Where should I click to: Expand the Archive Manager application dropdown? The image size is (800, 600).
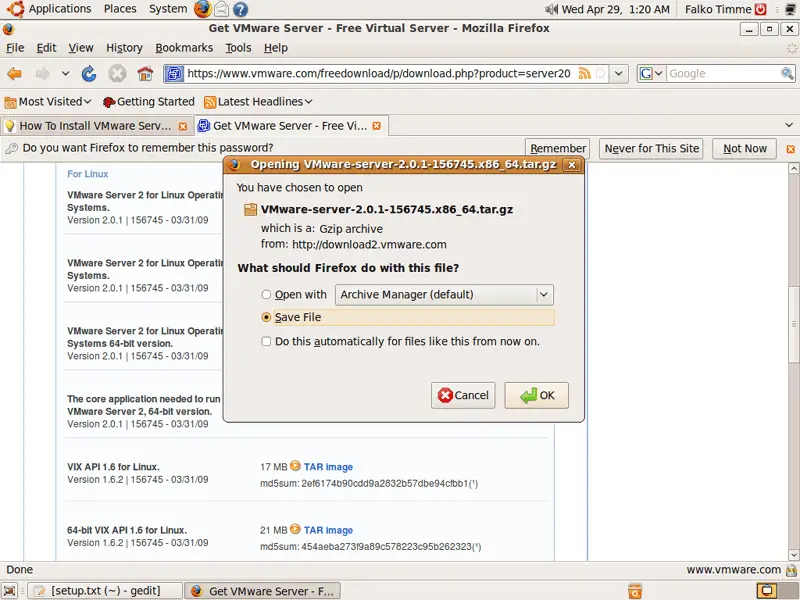[544, 295]
